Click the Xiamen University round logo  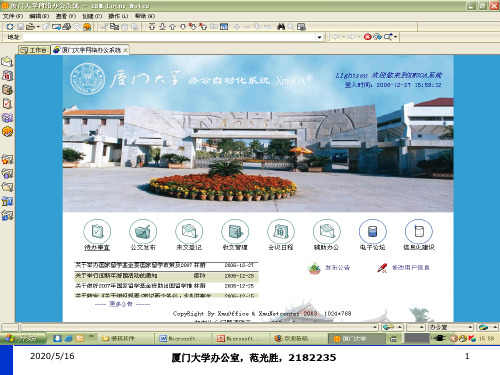(88, 79)
